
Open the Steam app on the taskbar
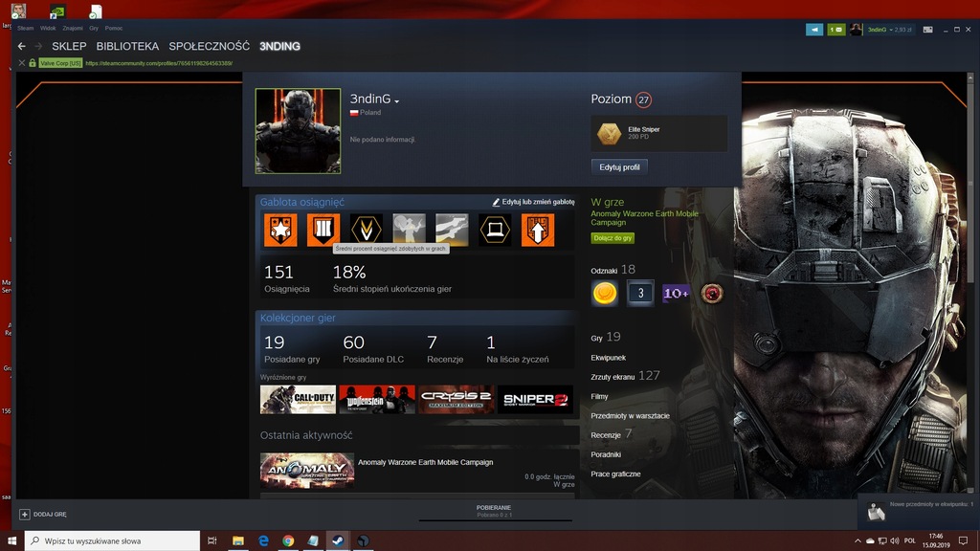pos(338,540)
